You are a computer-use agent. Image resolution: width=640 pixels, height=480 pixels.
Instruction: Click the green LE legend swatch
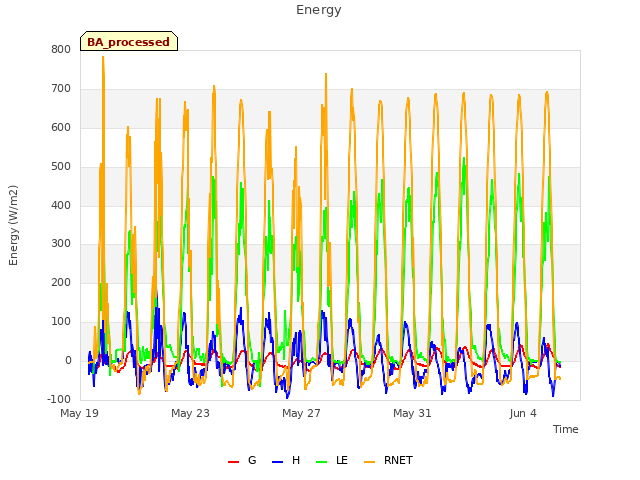[x=322, y=462]
